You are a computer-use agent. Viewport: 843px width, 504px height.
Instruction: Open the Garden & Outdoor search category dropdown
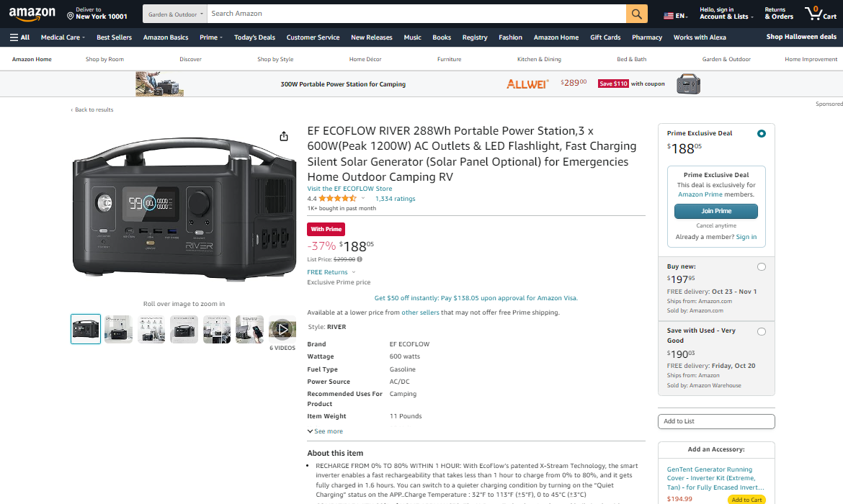(x=175, y=14)
